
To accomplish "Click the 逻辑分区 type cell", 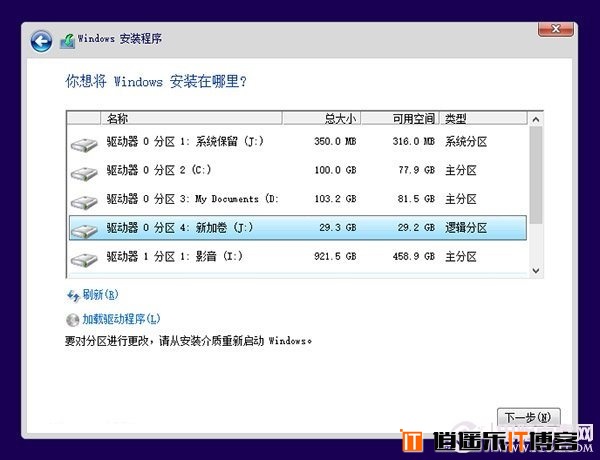I will point(466,228).
